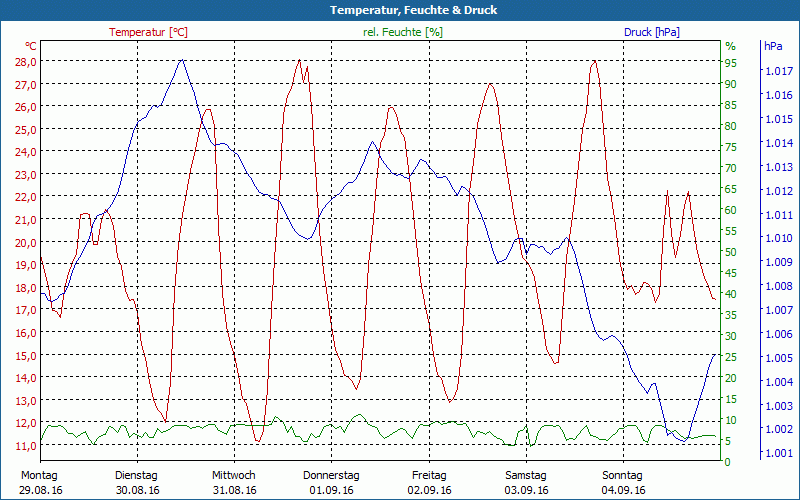800x500 pixels.
Task: Select the red 'Temperatur [°C]' legend label
Action: tap(148, 32)
